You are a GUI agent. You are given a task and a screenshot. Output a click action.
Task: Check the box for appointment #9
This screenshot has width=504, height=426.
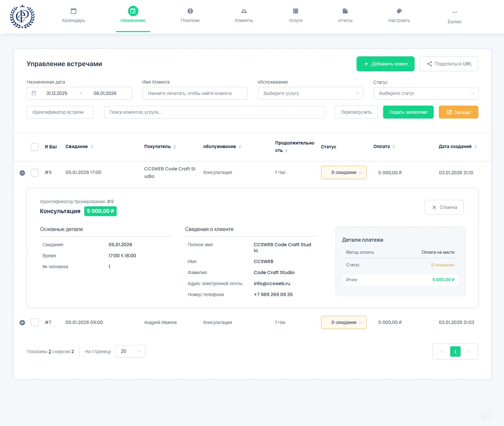click(35, 172)
